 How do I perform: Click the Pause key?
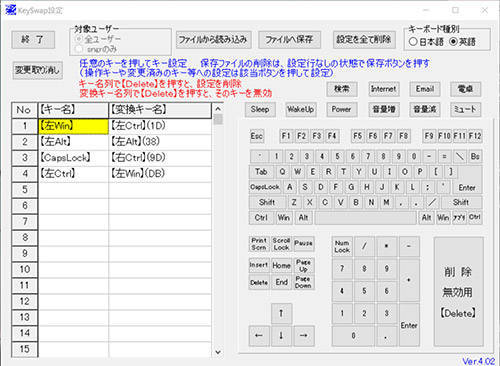tap(303, 244)
